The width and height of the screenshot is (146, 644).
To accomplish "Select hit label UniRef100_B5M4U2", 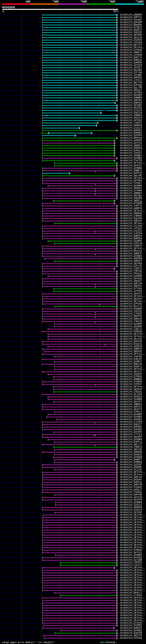I will click(131, 130).
